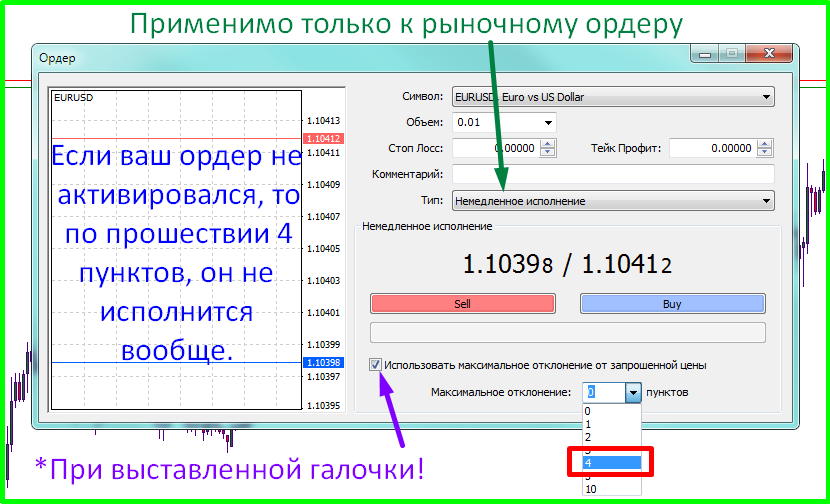Select 0 in deviation list
The width and height of the screenshot is (830, 504).
[612, 411]
